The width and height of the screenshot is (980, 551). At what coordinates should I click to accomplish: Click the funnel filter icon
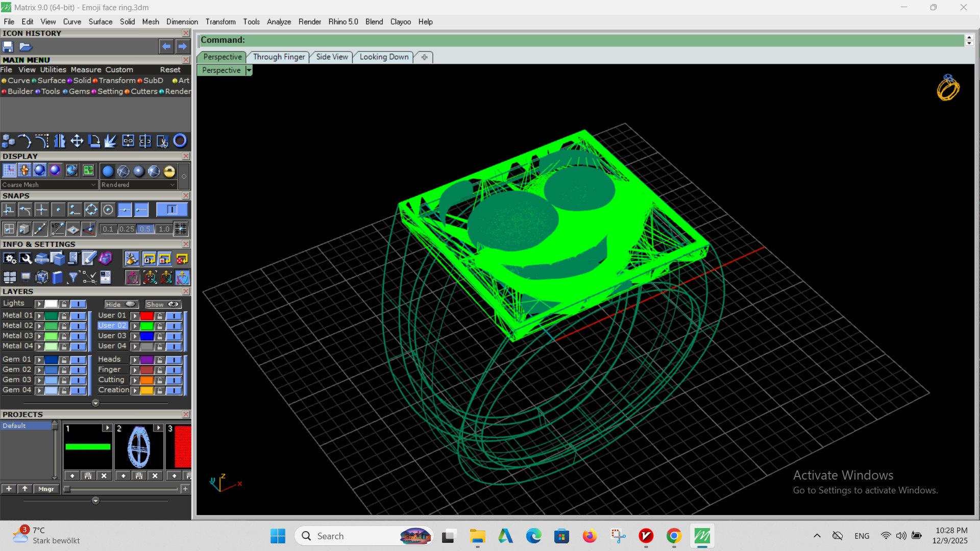coord(73,277)
